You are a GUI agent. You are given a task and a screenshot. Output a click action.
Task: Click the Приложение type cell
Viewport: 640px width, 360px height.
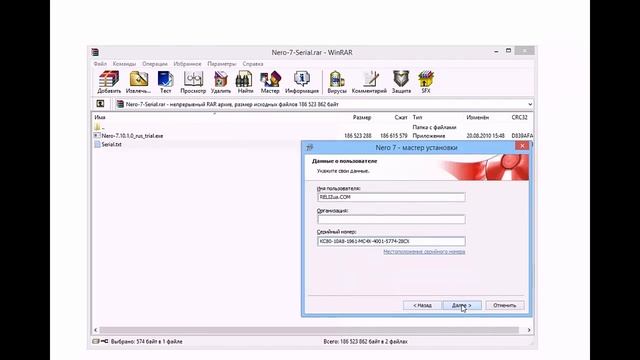(429, 136)
